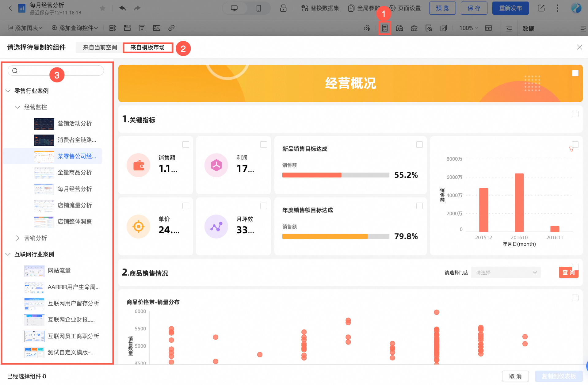The height and width of the screenshot is (385, 588).
Task: Click the 保存 button
Action: (474, 8)
